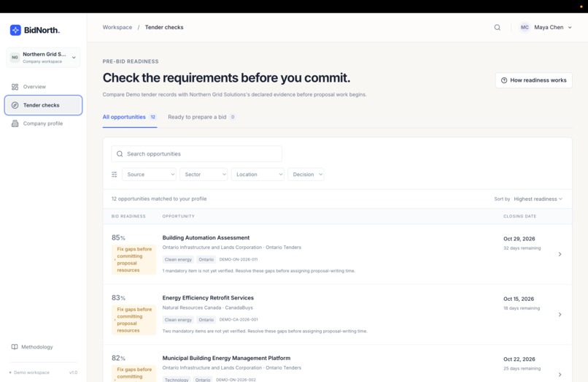Click the NG workspace badge icon
The height and width of the screenshot is (382, 588).
[x=15, y=58]
